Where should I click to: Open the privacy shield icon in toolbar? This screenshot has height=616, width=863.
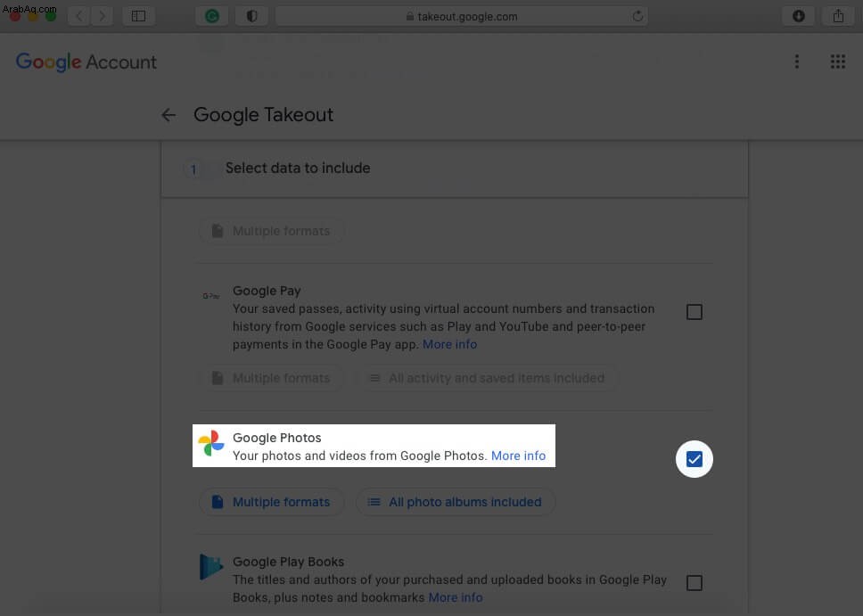[251, 16]
